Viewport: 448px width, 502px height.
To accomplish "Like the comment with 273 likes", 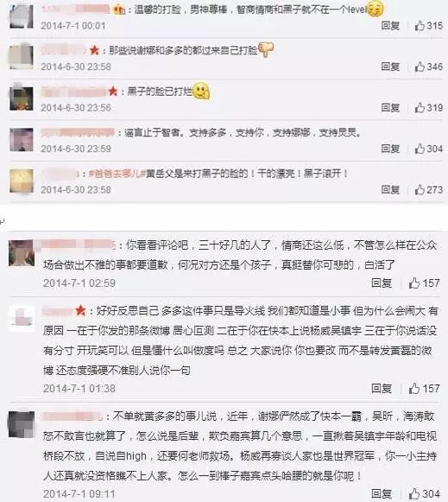I will 420,189.
